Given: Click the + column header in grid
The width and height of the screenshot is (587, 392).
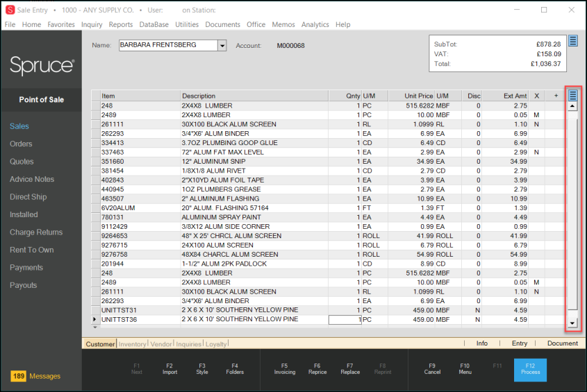Looking at the screenshot, I should tap(556, 96).
